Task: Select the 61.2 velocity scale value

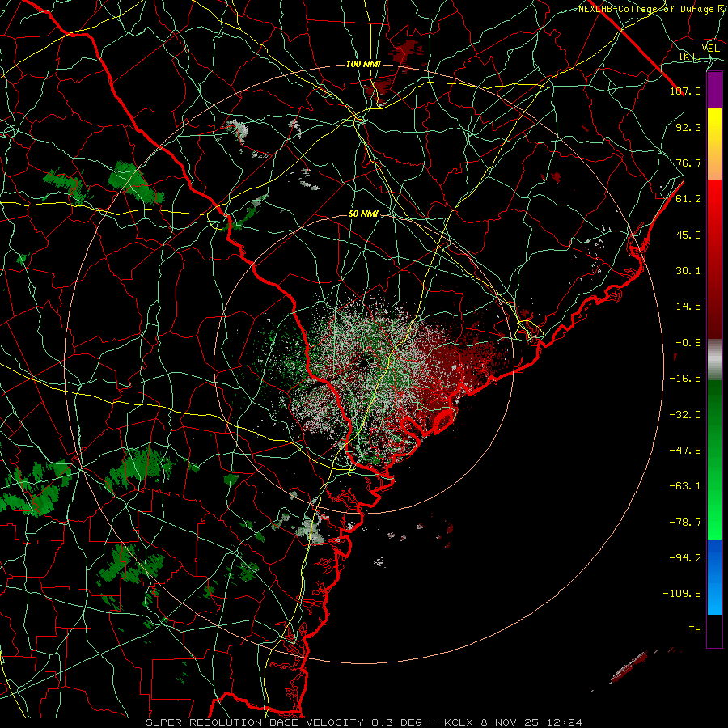Action: click(x=688, y=199)
